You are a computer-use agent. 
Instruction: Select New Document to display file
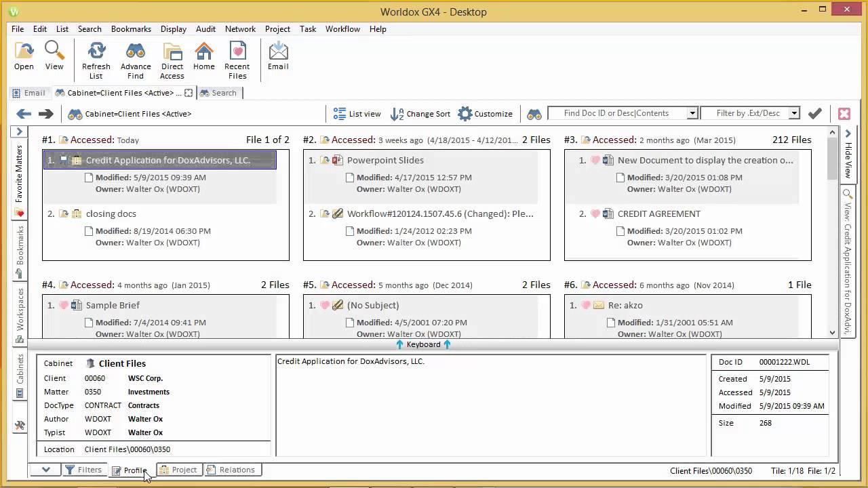tap(705, 160)
